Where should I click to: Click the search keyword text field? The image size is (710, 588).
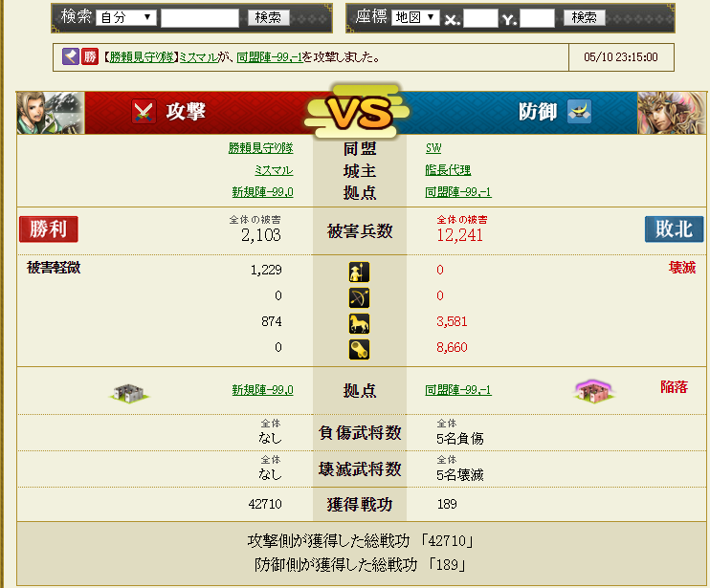pos(200,18)
